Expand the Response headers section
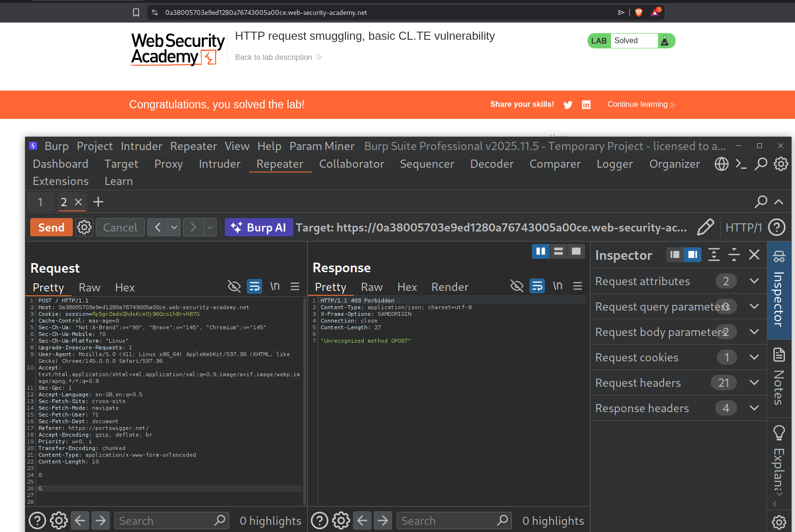The height and width of the screenshot is (532, 795). click(754, 408)
